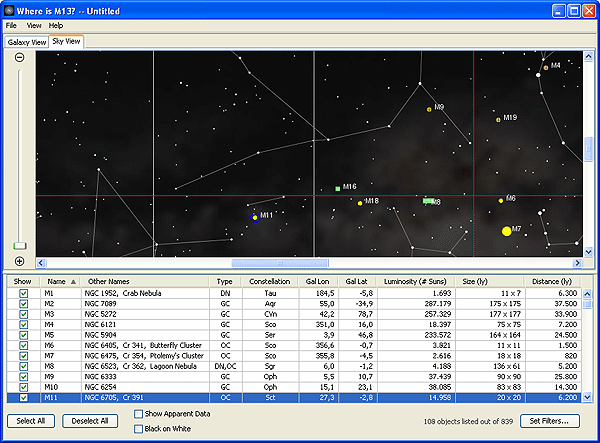Click horizontal scrollbar thumb in sky view
Image resolution: width=600 pixels, height=443 pixels.
click(280, 263)
